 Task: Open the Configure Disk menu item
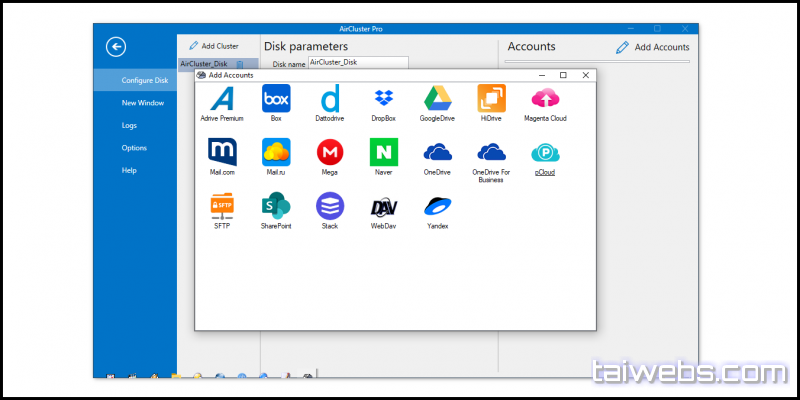tap(144, 80)
